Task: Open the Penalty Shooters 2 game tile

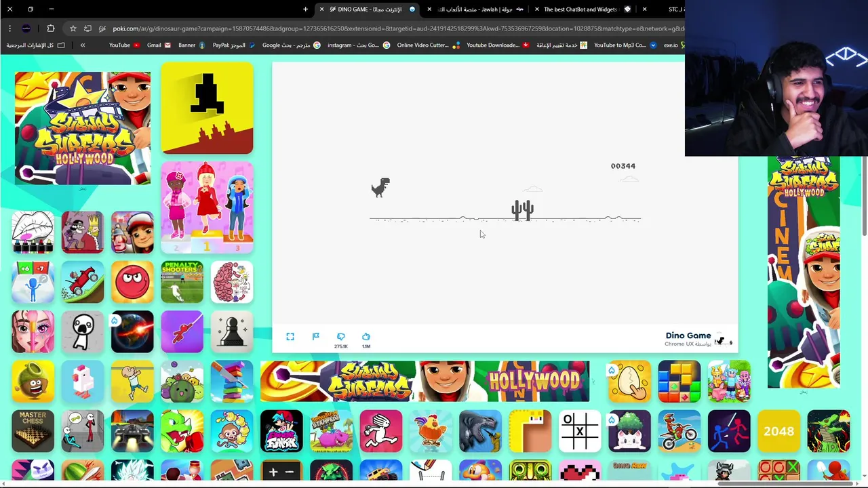Action: [x=182, y=282]
